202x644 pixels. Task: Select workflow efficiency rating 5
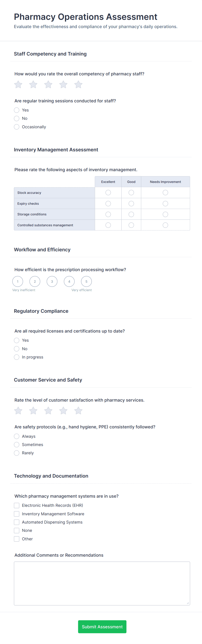86,282
